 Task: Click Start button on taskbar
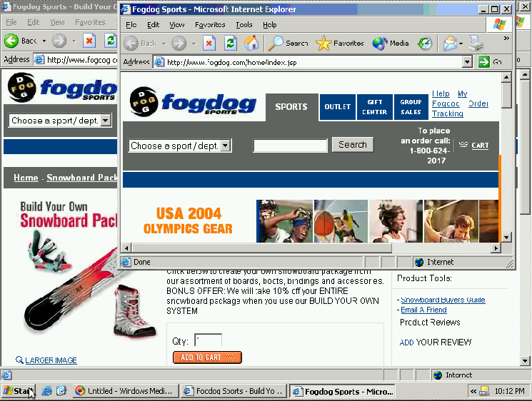18,391
